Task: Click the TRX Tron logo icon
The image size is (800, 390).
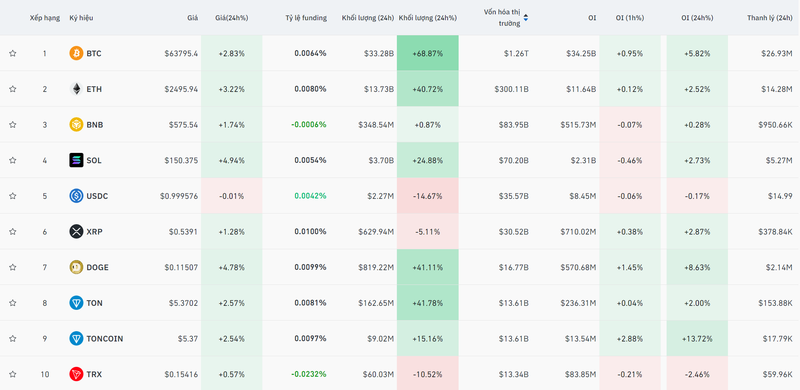Action: point(76,374)
